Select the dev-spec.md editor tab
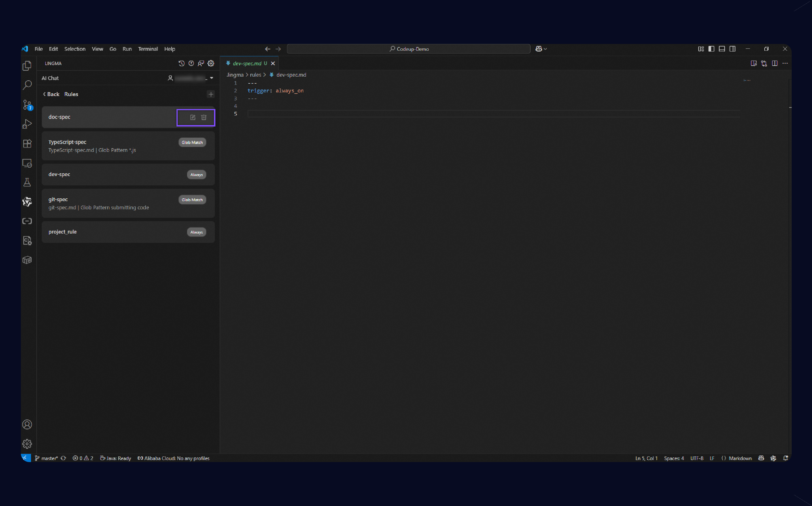812x506 pixels. [247, 63]
